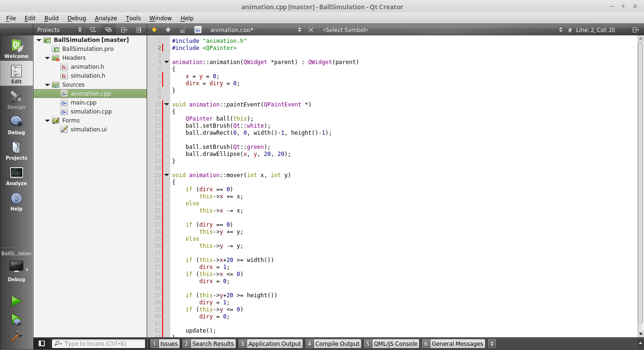Open the Debug menu
The height and width of the screenshot is (350, 644).
pyautogui.click(x=76, y=18)
